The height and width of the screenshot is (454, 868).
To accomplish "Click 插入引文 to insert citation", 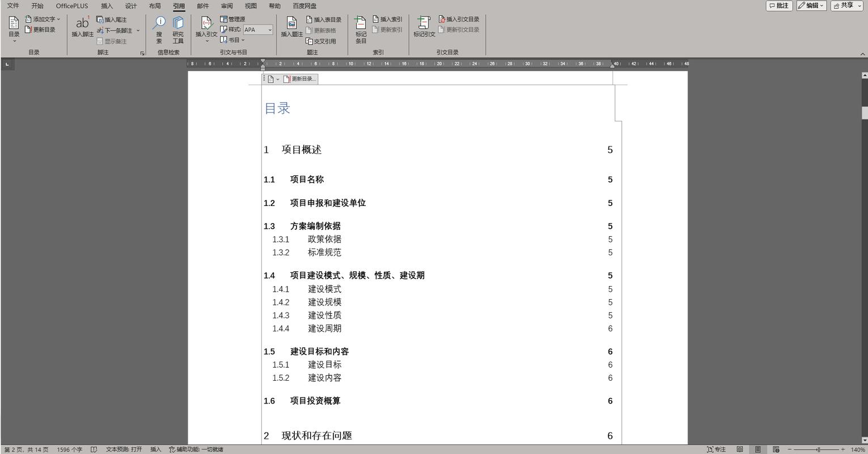I will click(206, 29).
